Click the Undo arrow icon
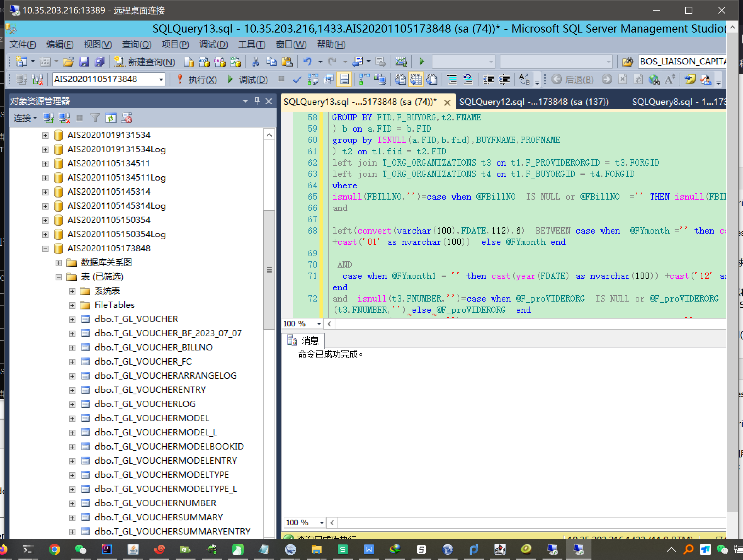This screenshot has height=560, width=743. [307, 62]
